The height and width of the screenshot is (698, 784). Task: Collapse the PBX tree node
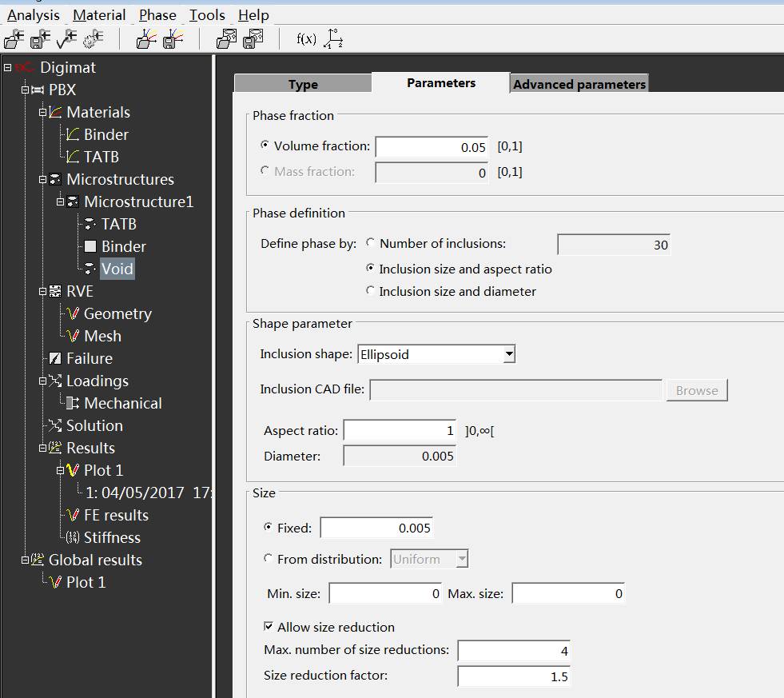[x=25, y=90]
